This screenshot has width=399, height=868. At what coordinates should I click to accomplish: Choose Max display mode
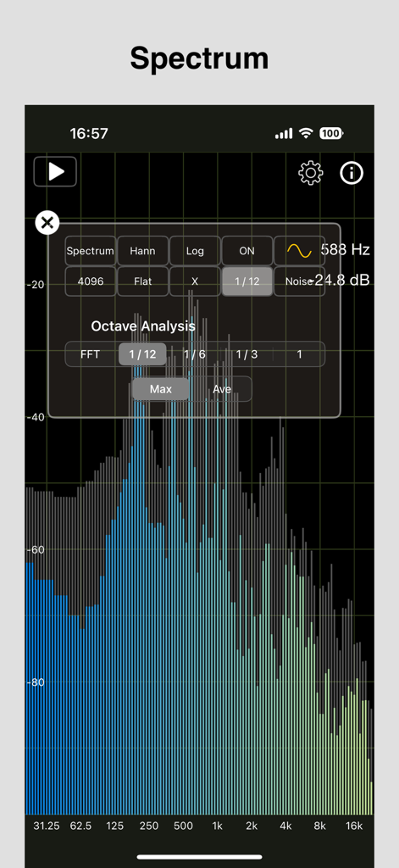[x=160, y=389]
